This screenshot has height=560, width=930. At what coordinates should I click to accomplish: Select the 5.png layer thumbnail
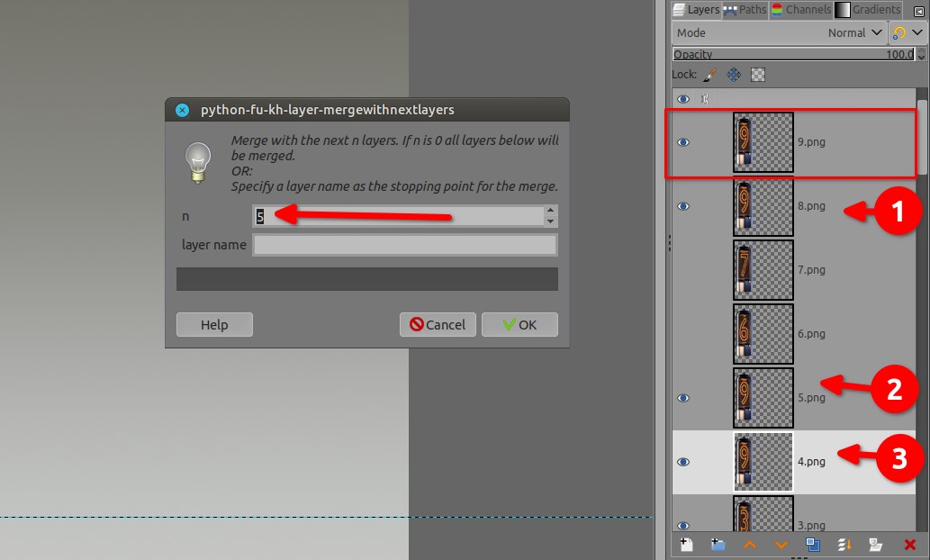pos(763,398)
